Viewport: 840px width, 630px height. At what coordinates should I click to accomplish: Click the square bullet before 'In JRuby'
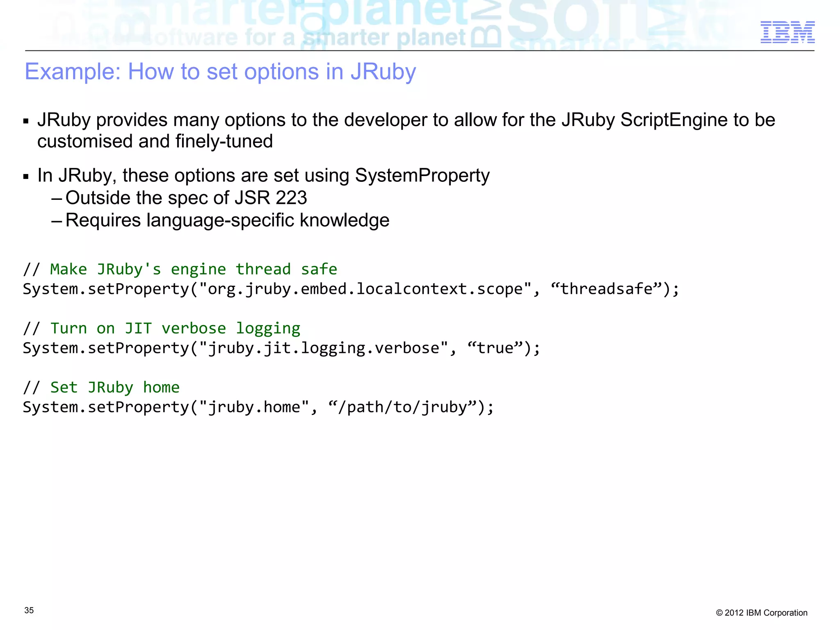coord(26,177)
